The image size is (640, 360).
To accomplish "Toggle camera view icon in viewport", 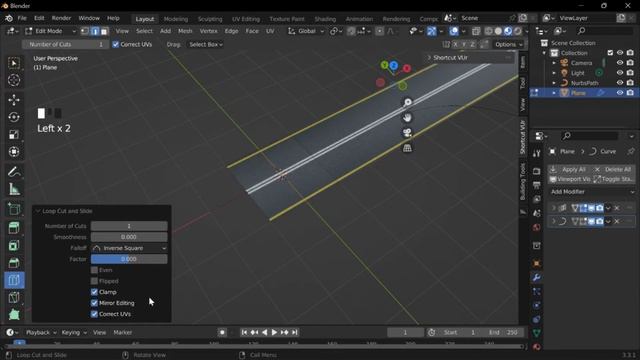I will 407,133.
